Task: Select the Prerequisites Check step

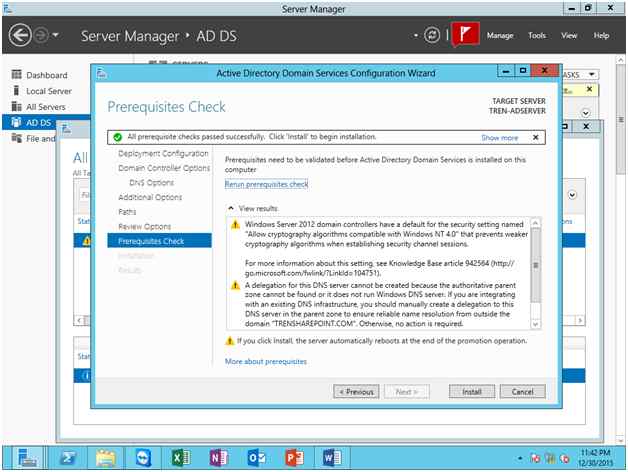Action: click(159, 241)
